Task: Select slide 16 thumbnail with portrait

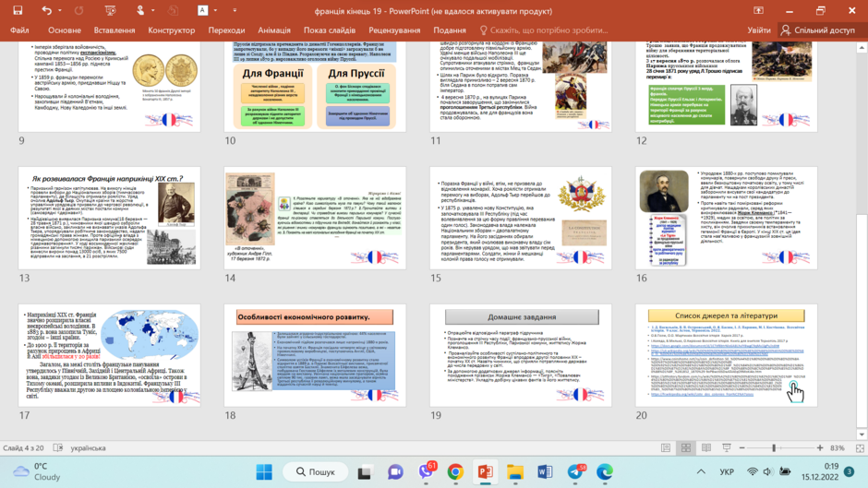Action: (x=727, y=218)
